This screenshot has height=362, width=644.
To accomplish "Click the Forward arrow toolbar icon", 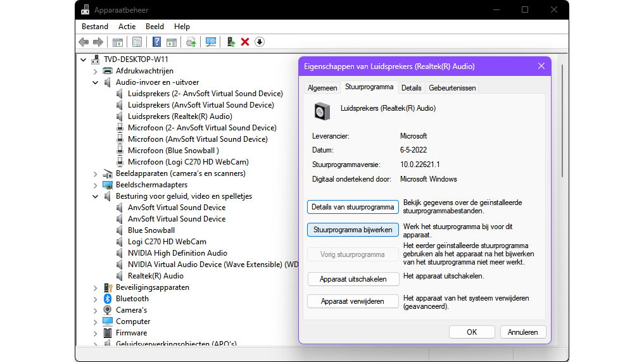I will point(98,42).
